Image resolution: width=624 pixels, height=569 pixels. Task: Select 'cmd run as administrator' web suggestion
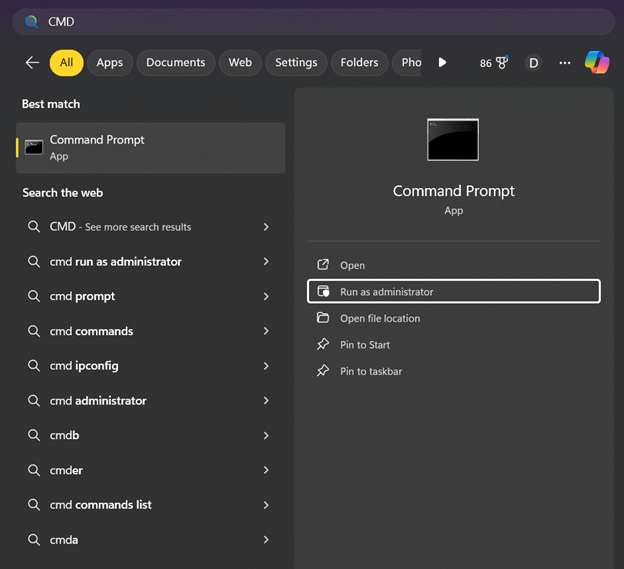[115, 261]
